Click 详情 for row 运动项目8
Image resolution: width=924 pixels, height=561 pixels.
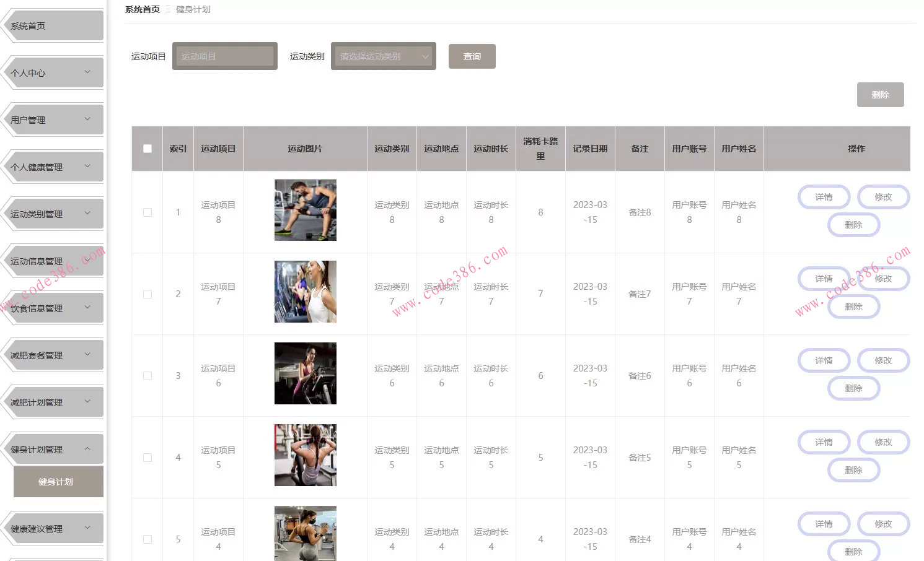click(824, 197)
